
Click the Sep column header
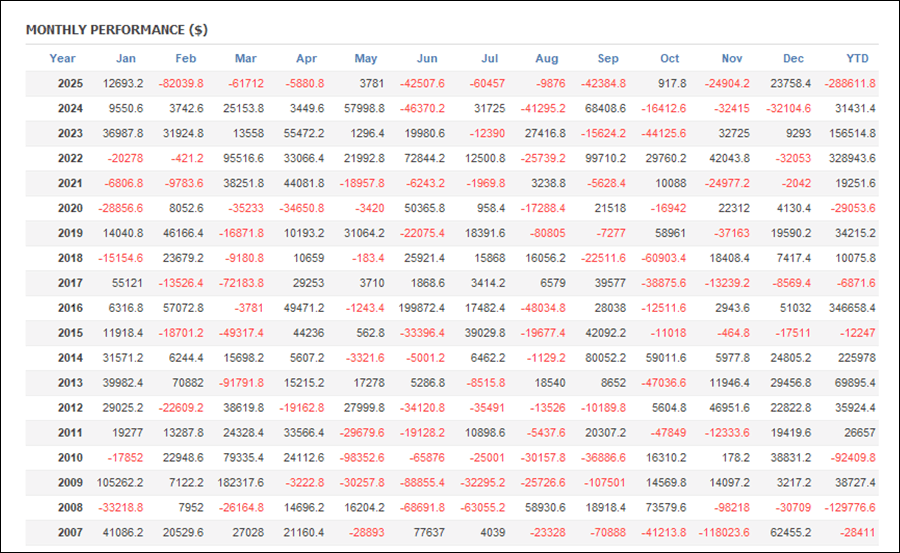pos(608,58)
